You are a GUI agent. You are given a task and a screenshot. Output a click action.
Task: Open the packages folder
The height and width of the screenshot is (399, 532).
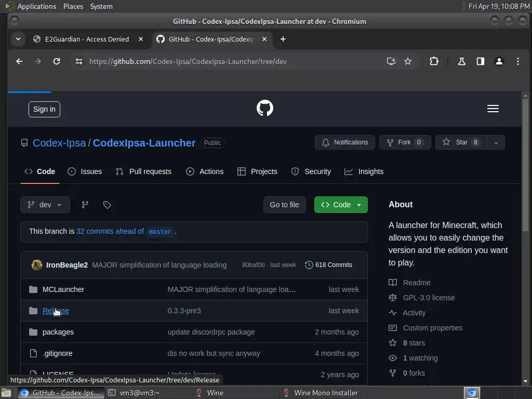pos(58,332)
